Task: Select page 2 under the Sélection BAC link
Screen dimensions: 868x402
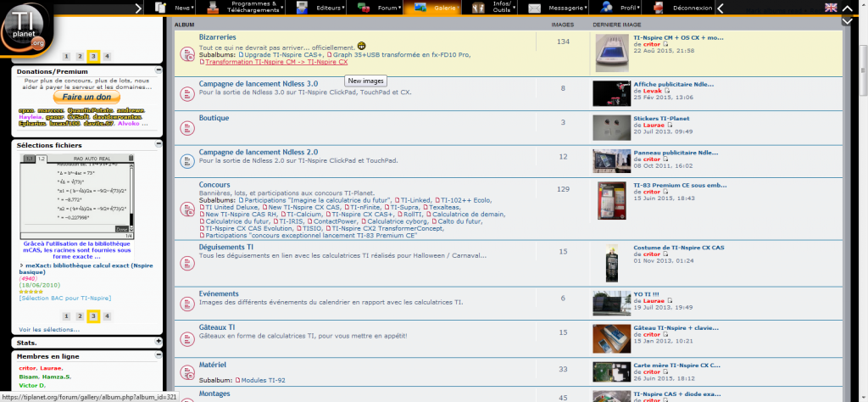Action: [x=80, y=316]
